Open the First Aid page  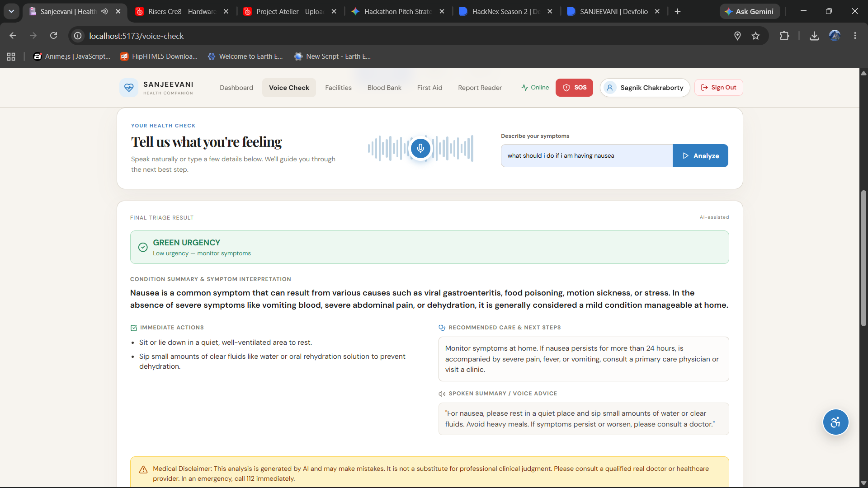(429, 88)
